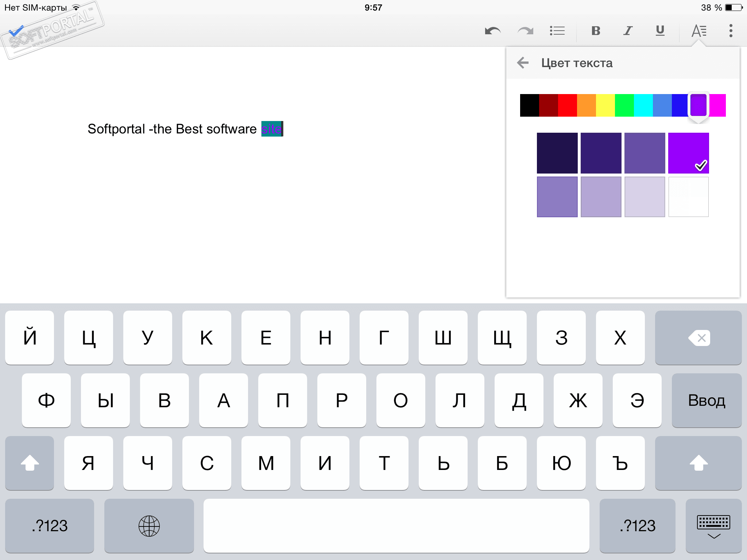Screen dimensions: 747x560
Task: Tap the redo arrow icon
Action: (525, 31)
